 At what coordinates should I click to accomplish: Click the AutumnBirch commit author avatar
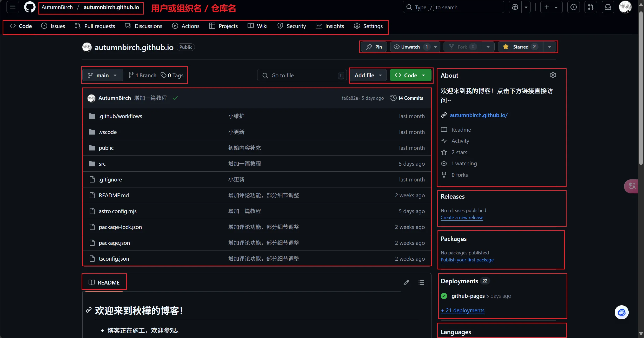pos(91,98)
